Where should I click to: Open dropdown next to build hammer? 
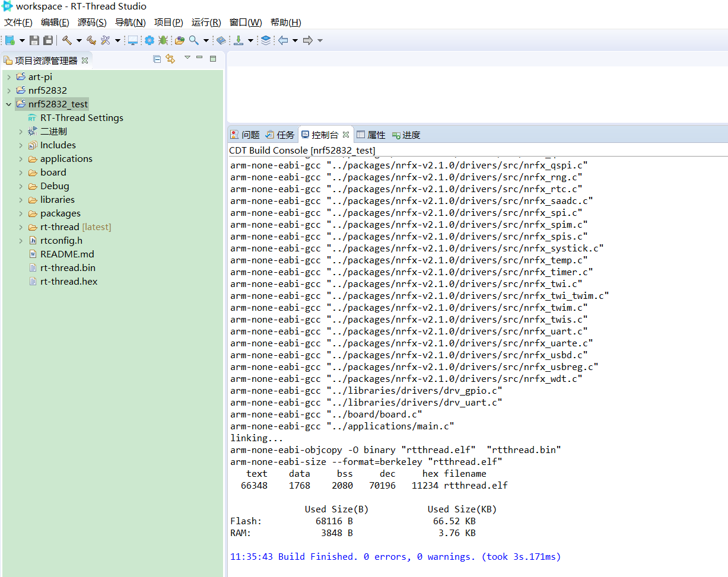(x=79, y=41)
